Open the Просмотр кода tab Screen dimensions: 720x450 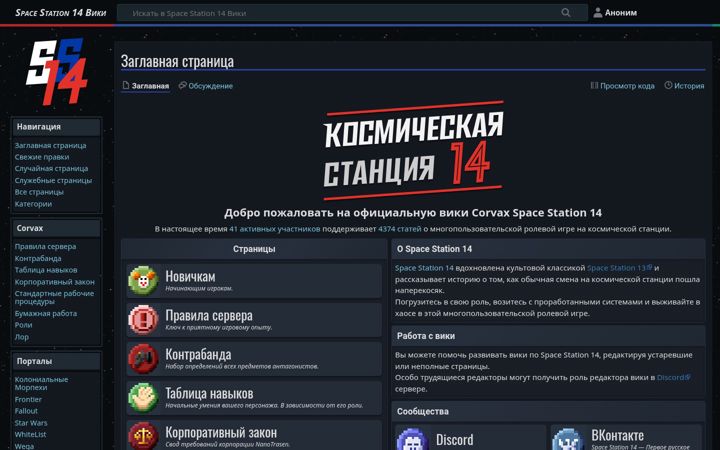click(622, 86)
